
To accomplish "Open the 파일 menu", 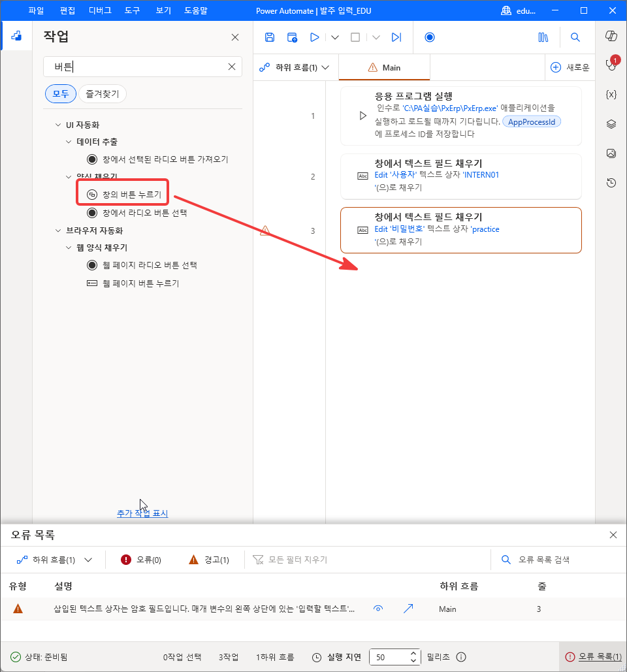I will [36, 10].
